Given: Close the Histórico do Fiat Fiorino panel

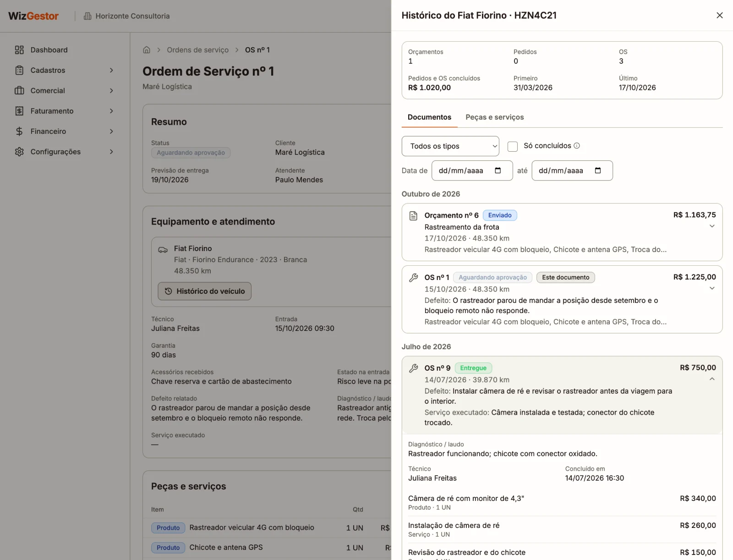Looking at the screenshot, I should point(720,16).
